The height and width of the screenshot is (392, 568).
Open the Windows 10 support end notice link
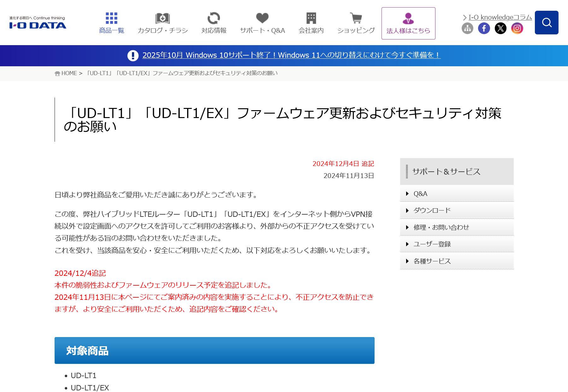tap(291, 55)
